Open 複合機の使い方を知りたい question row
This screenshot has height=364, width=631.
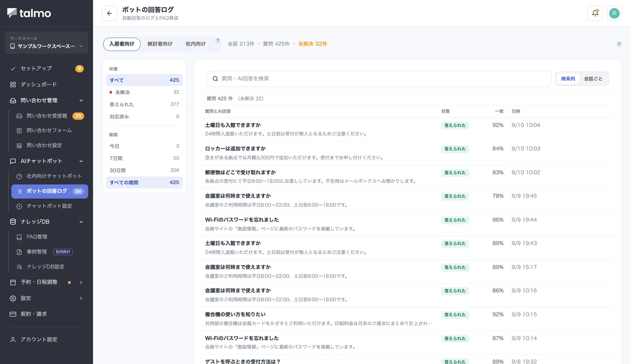[407, 319]
